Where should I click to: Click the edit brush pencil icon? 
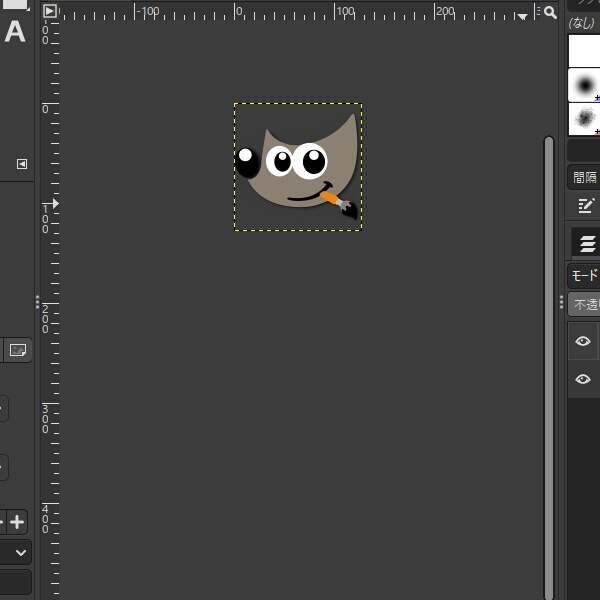point(586,206)
